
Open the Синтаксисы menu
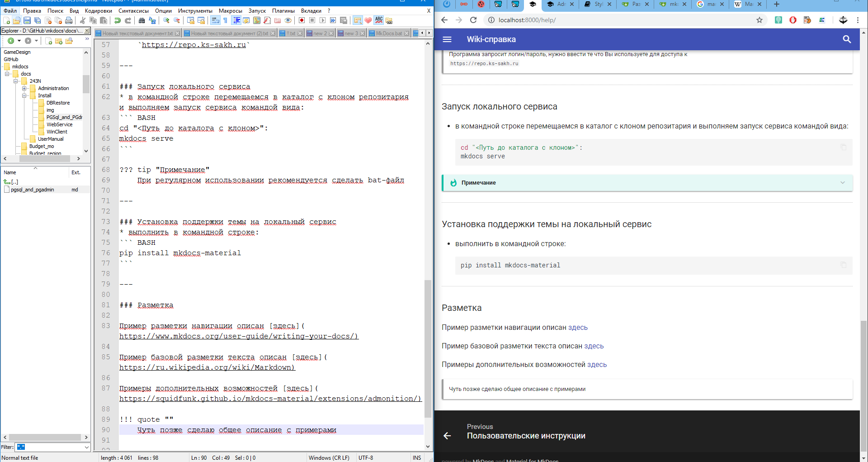(x=133, y=10)
